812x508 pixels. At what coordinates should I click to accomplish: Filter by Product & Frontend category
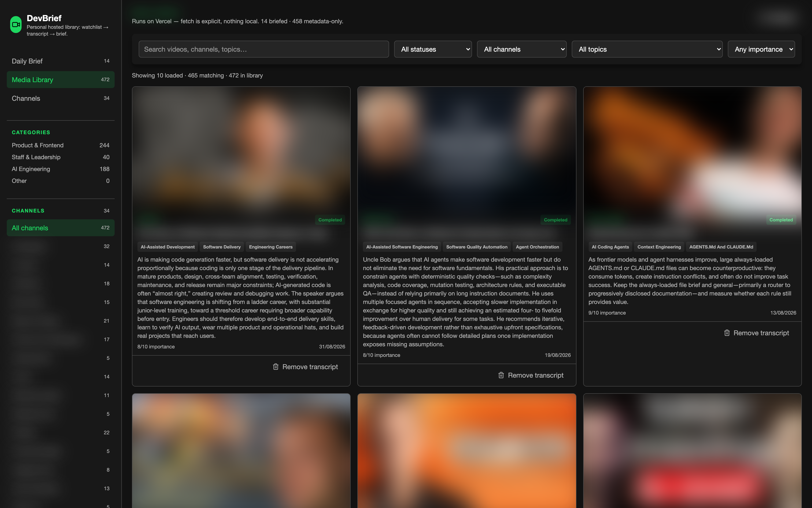60,145
